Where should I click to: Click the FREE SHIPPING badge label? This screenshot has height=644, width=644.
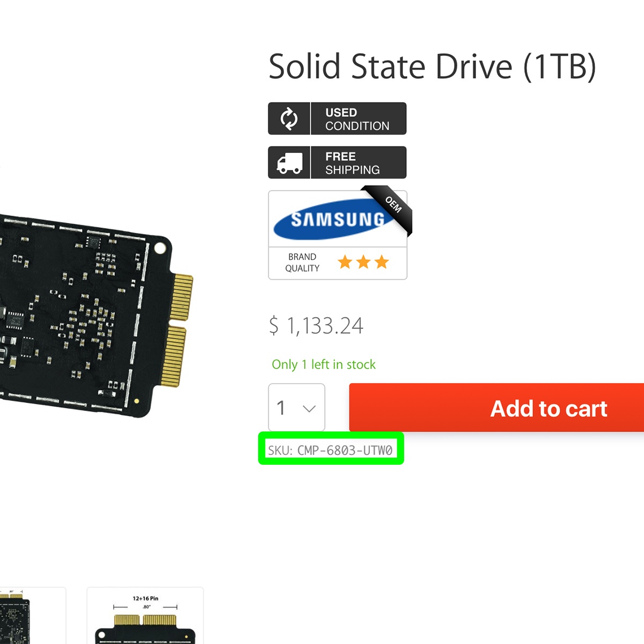[x=353, y=163]
